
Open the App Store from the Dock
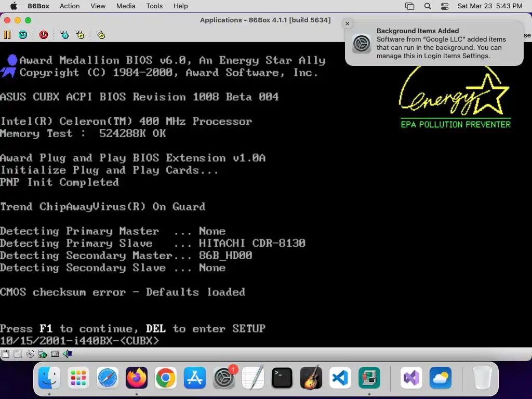pos(195,378)
